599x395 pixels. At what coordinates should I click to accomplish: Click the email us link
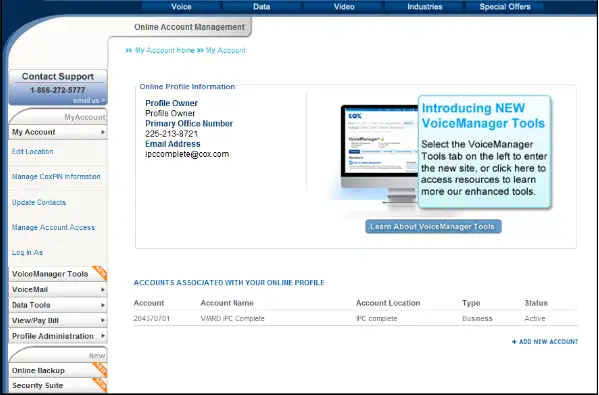(x=89, y=100)
